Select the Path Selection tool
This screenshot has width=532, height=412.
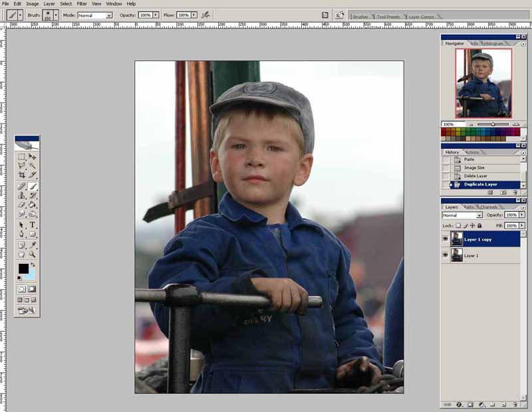22,225
